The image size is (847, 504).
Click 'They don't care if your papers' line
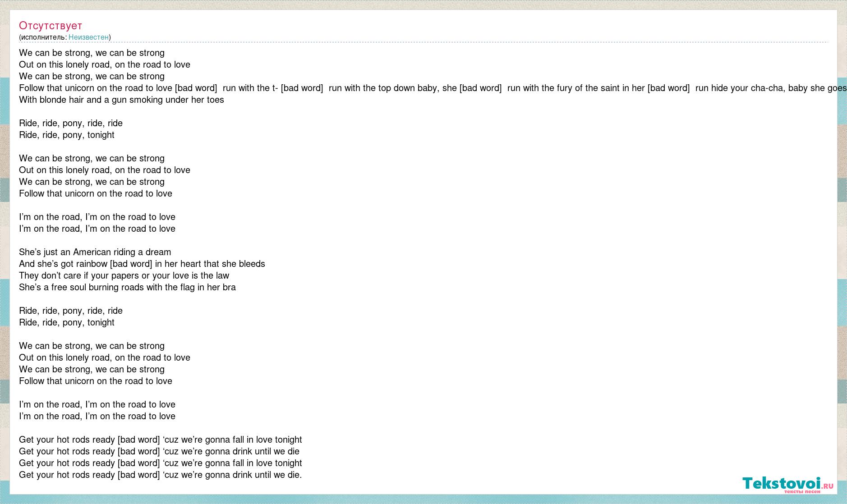[124, 275]
